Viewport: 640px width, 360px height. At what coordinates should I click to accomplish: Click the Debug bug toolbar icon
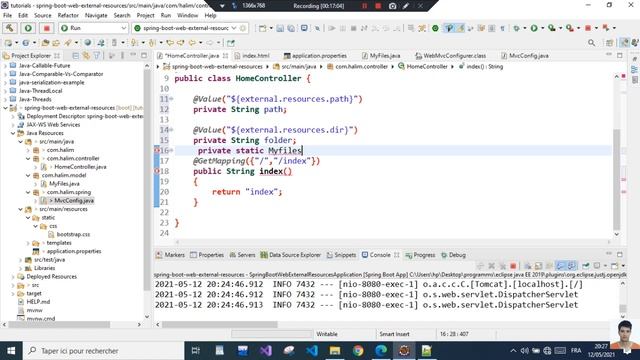(516, 28)
